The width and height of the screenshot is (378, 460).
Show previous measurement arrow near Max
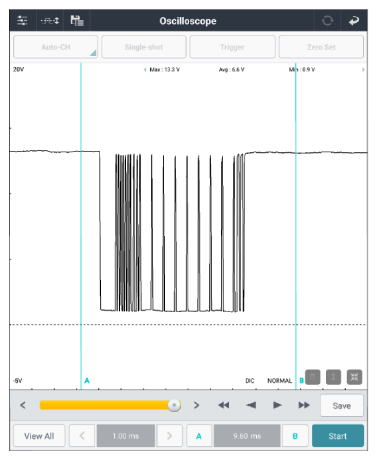click(x=145, y=70)
